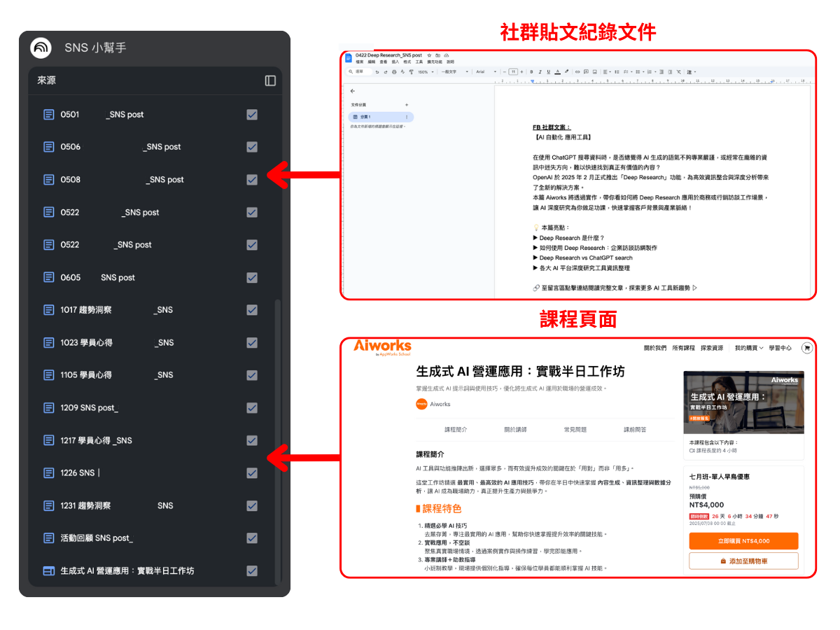Click Redo in the Docs toolbar
Viewport: 840px width, 630px height.
coord(386,71)
